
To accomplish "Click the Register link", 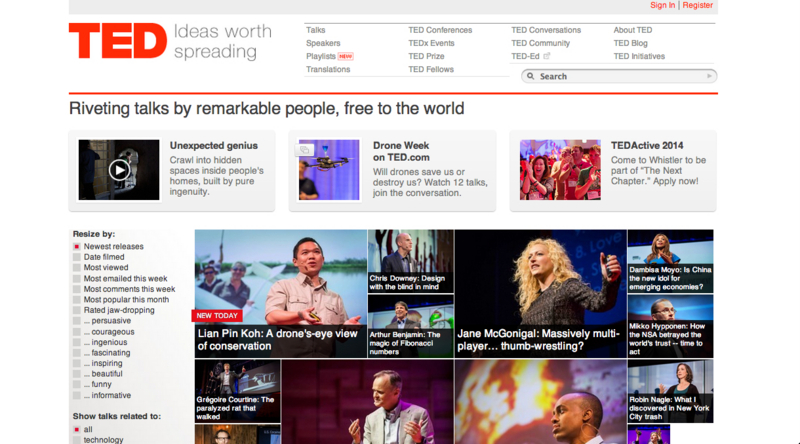I will pyautogui.click(x=697, y=5).
